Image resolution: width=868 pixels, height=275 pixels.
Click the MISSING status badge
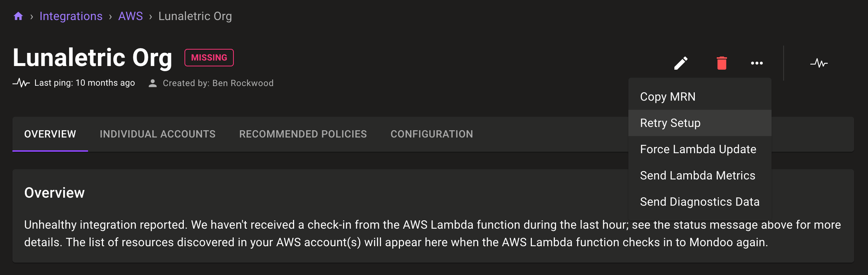point(209,58)
